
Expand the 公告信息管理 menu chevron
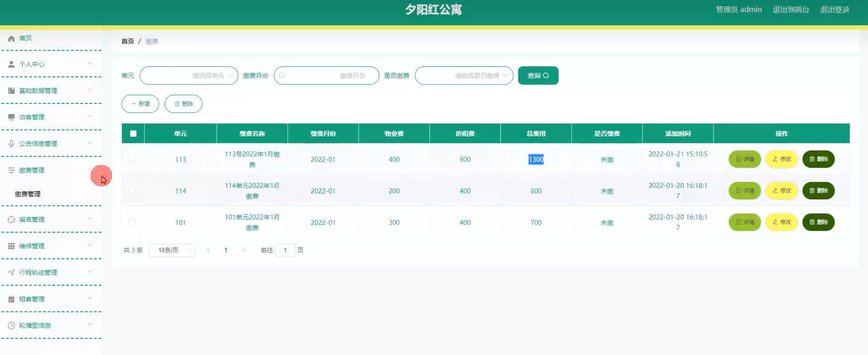point(90,143)
